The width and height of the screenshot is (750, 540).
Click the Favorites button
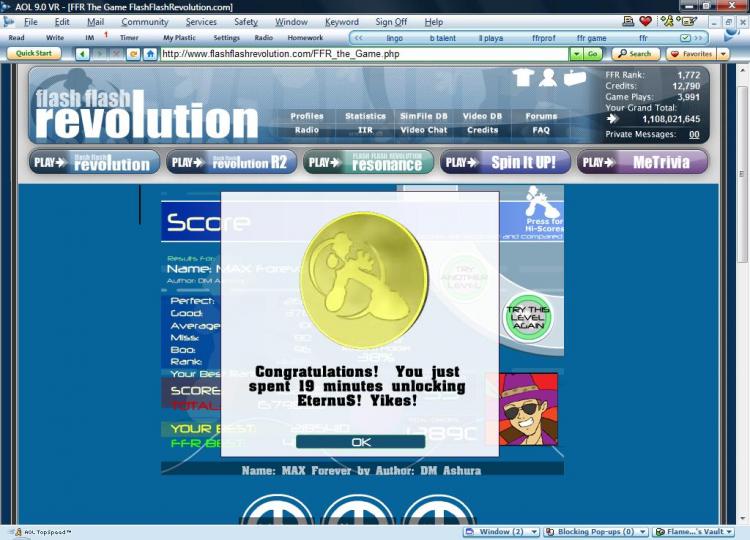[x=692, y=54]
